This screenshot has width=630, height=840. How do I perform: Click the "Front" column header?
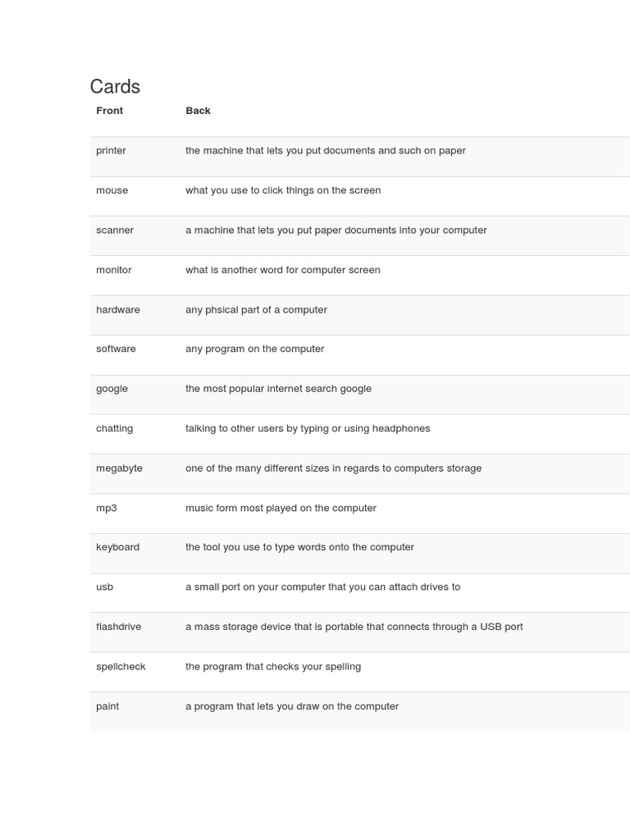tap(109, 111)
